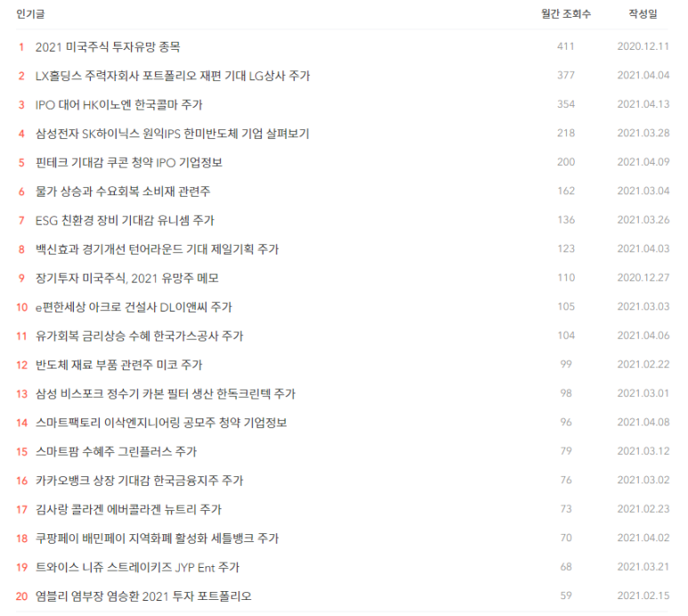The height and width of the screenshot is (616, 688).
Task: Click the date 2021.03.26
Action: point(643,220)
